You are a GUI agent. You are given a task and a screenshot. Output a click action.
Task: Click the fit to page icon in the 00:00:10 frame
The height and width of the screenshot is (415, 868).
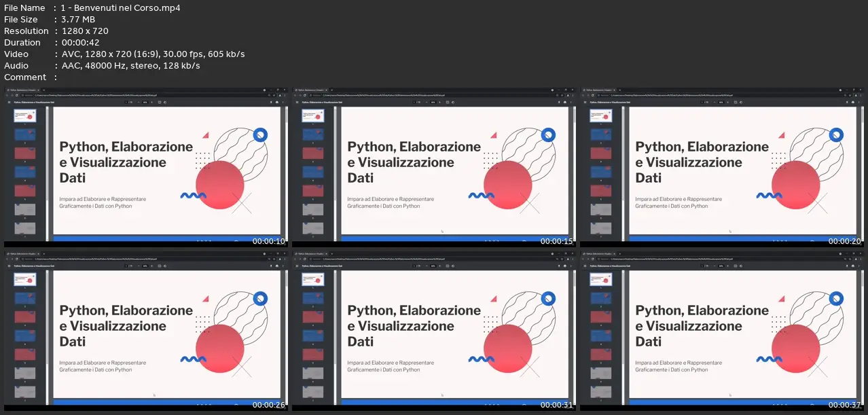click(x=159, y=103)
